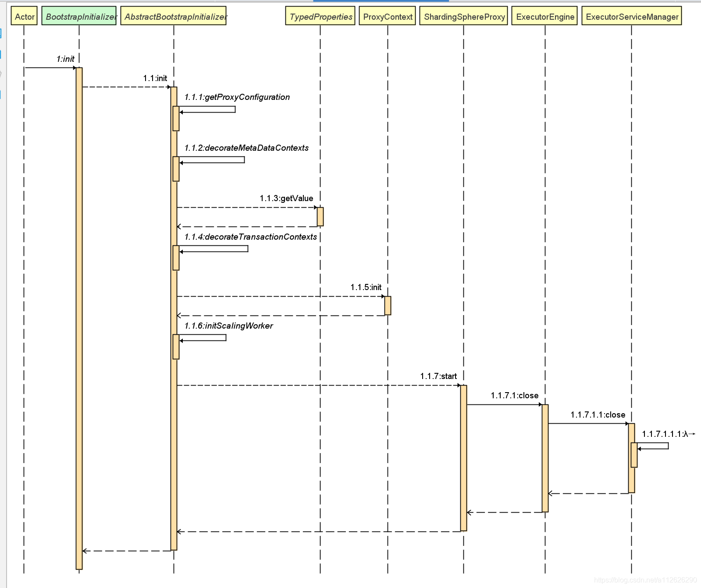Click the ProxyContext participant box
701x588 pixels.
388,16
